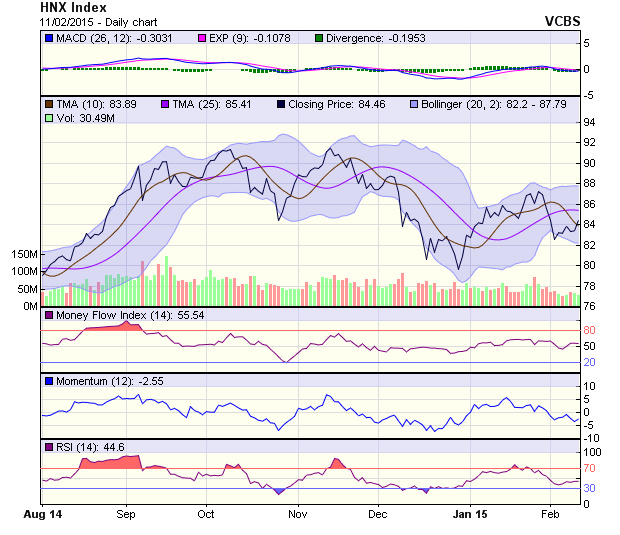Click the 150M volume axis label

[23, 254]
